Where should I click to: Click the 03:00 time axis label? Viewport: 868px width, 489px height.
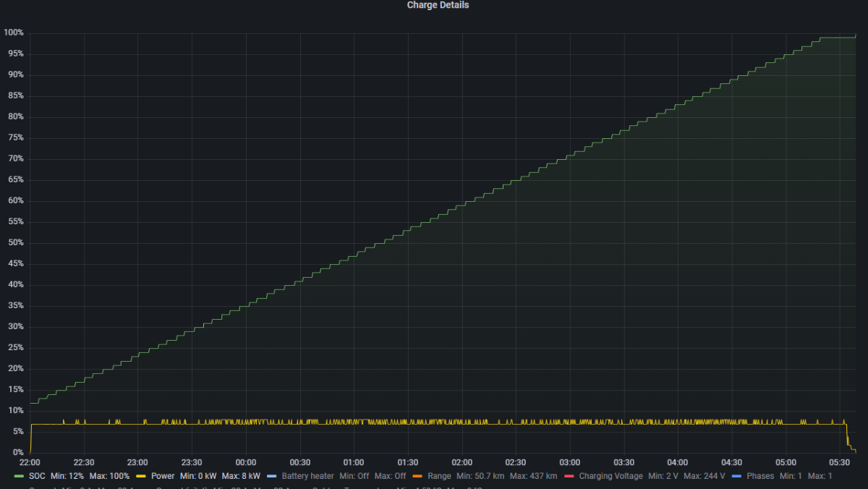570,462
